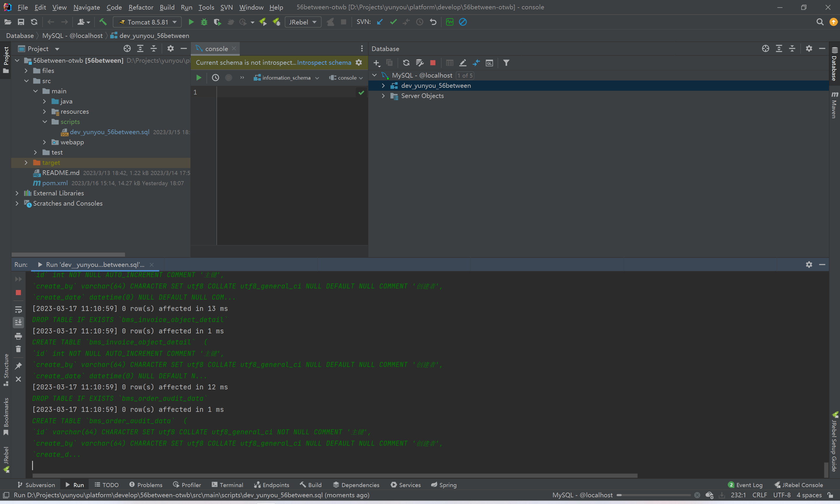The image size is (840, 504).
Task: Expand the target folder
Action: [x=26, y=163]
